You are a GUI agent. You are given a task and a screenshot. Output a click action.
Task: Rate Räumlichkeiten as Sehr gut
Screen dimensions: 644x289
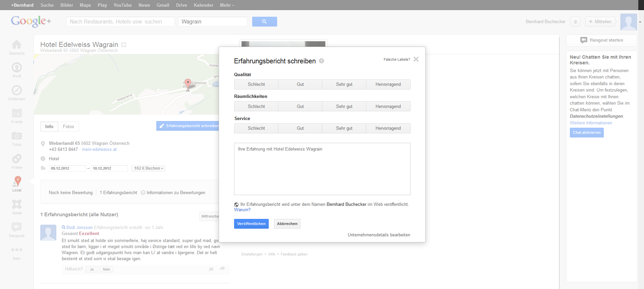click(344, 106)
